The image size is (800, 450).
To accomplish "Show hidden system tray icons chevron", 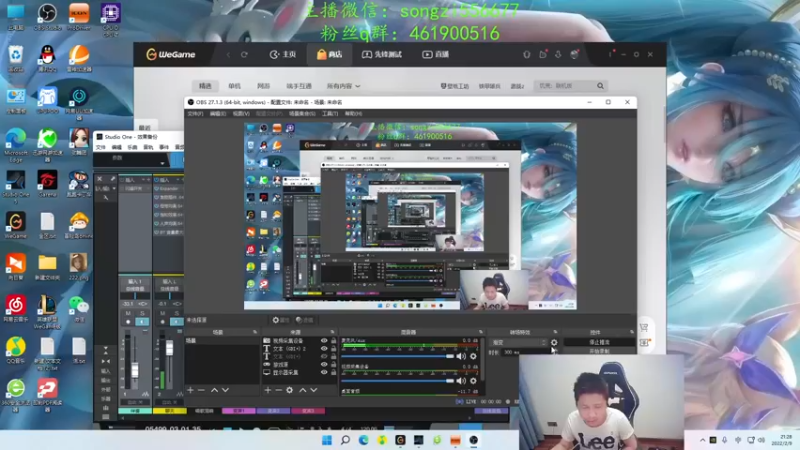I will (703, 440).
